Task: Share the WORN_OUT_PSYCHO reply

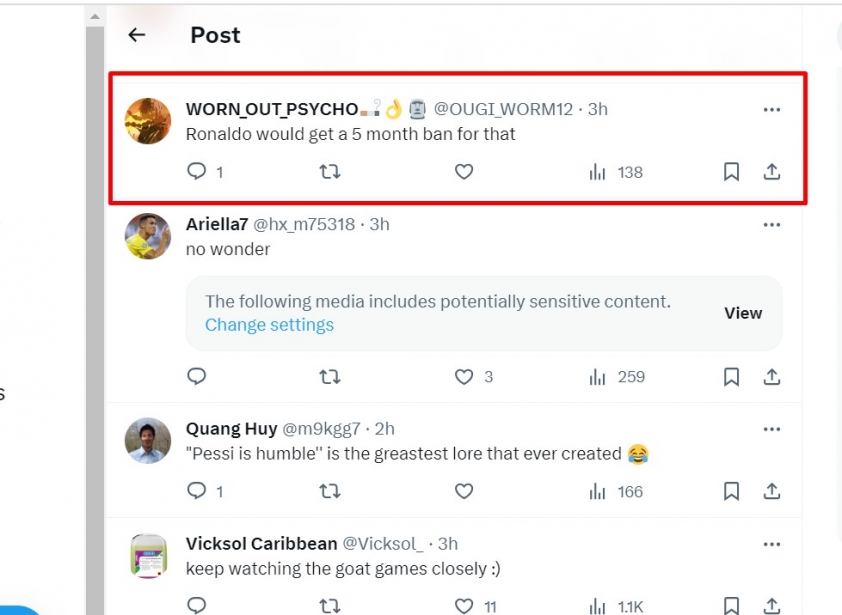Action: (x=772, y=172)
